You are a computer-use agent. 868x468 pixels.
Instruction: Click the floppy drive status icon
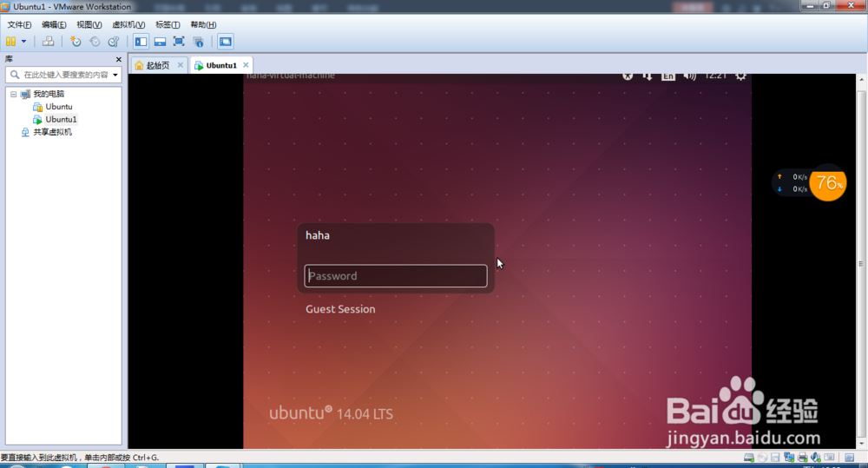pos(775,458)
